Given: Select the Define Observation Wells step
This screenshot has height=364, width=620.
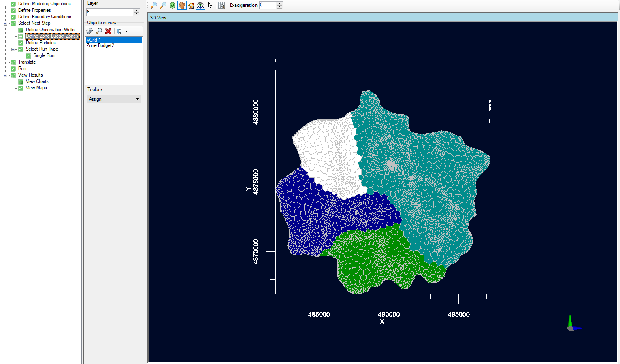Looking at the screenshot, I should pyautogui.click(x=49, y=29).
